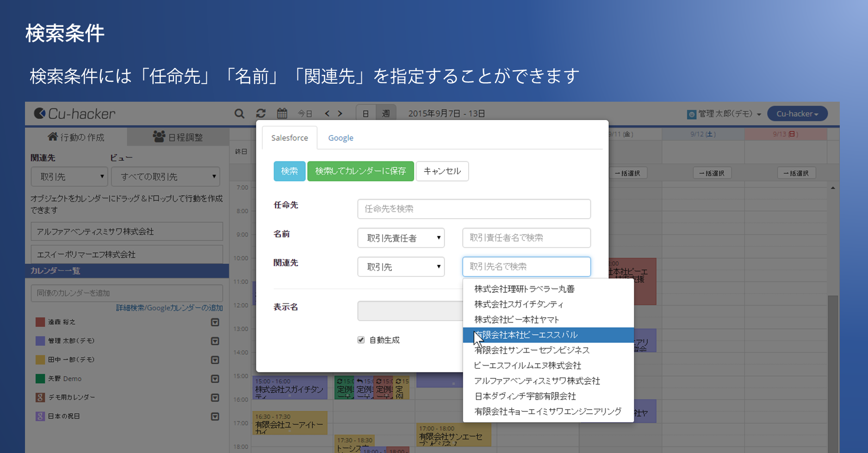Open the すべての取引先 view dropdown
Screen dimensions: 868x453
point(166,177)
